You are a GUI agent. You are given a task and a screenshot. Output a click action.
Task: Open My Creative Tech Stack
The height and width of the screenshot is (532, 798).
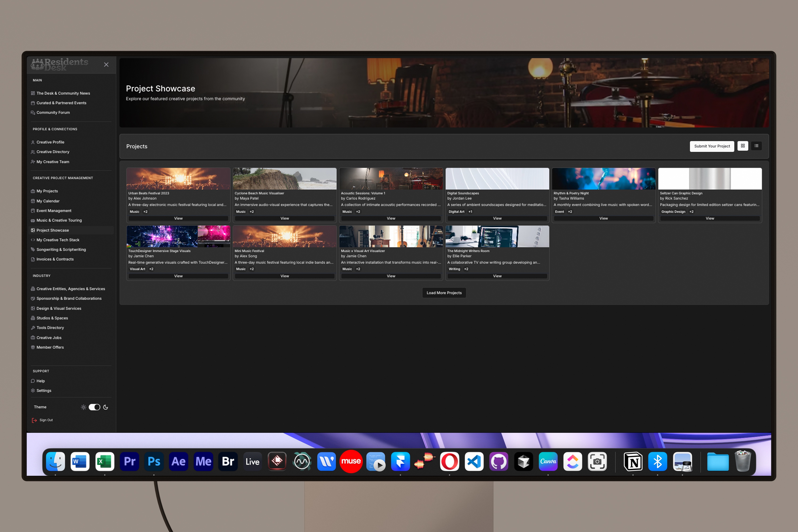click(x=58, y=240)
